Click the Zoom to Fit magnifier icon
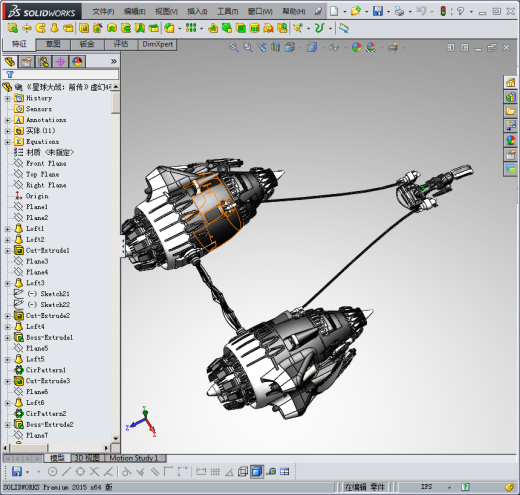Screen dimensions: 520x495 click(x=234, y=48)
